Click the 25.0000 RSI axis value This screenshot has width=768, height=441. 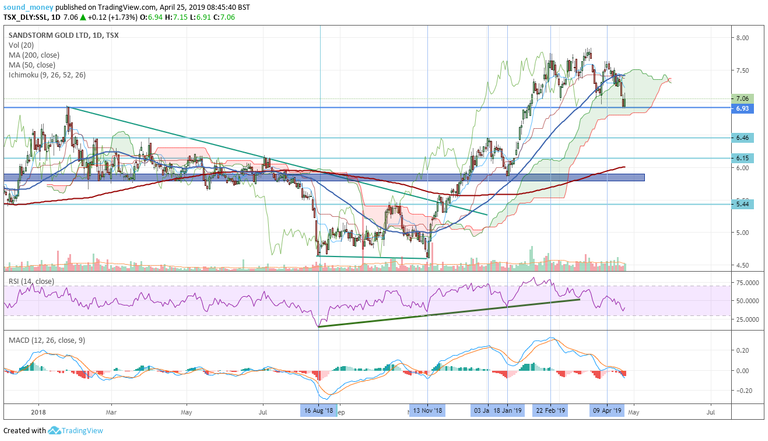click(x=746, y=319)
